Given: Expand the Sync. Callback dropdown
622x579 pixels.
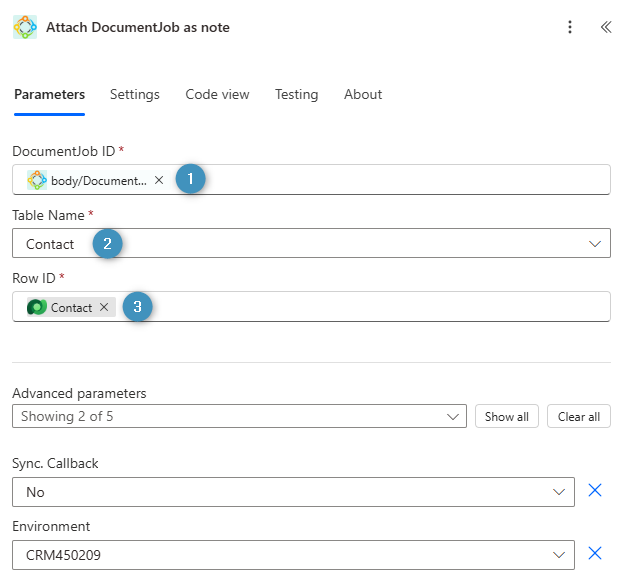Looking at the screenshot, I should [559, 492].
